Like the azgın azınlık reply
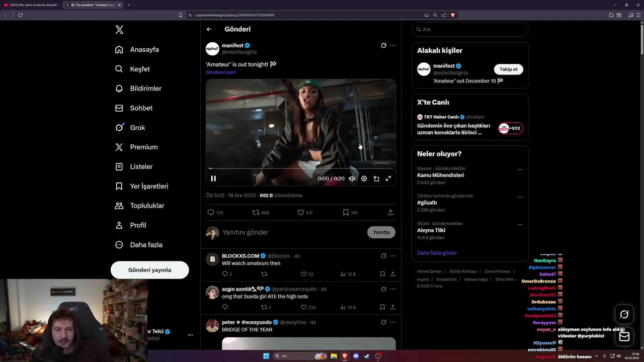Image resolution: width=644 pixels, height=362 pixels. (308, 307)
